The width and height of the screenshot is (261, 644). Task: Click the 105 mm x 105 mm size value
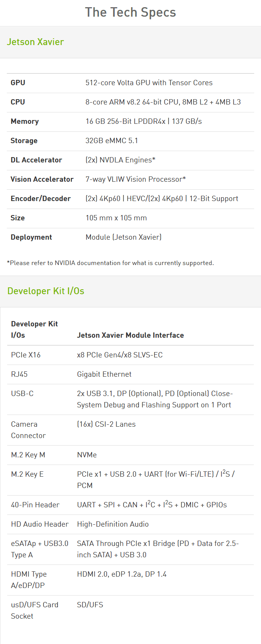(116, 218)
